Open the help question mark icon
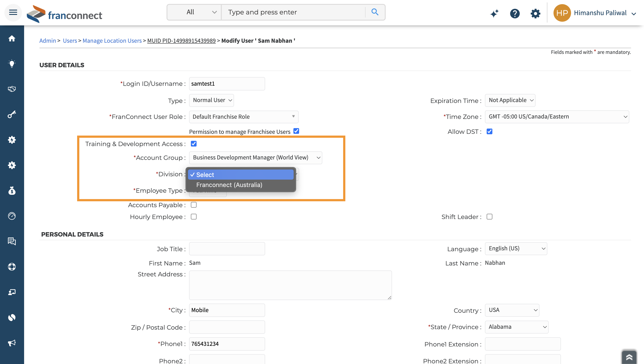Screen dimensions: 644x364 click(x=515, y=13)
